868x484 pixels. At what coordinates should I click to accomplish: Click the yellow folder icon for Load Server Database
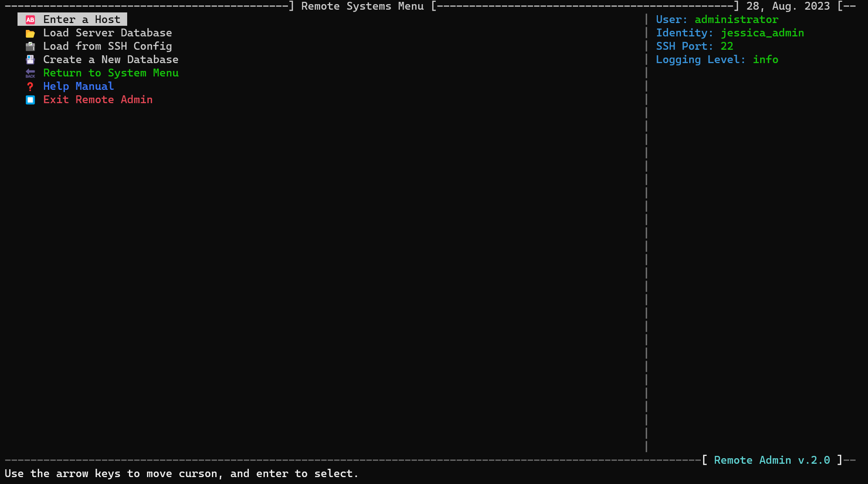[x=30, y=33]
